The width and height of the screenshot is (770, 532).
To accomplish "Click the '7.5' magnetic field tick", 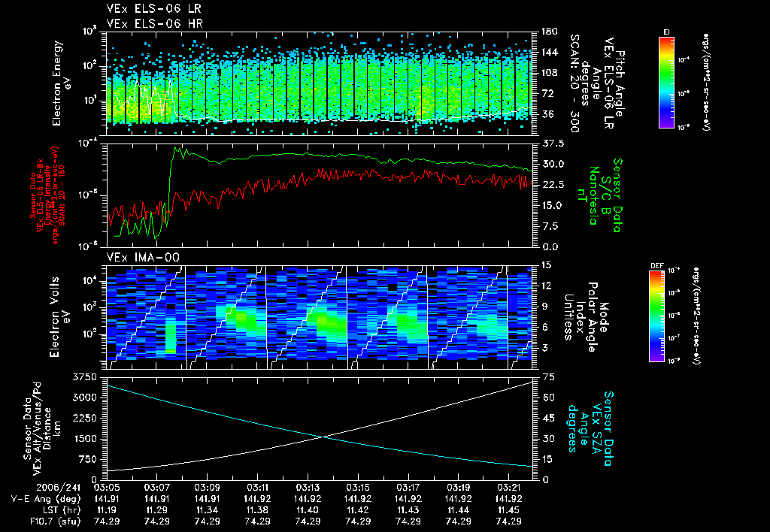I will tap(550, 226).
